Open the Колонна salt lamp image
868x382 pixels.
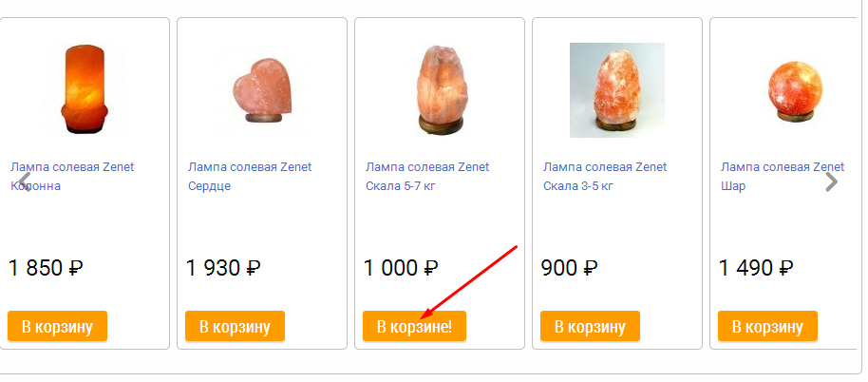[85, 89]
